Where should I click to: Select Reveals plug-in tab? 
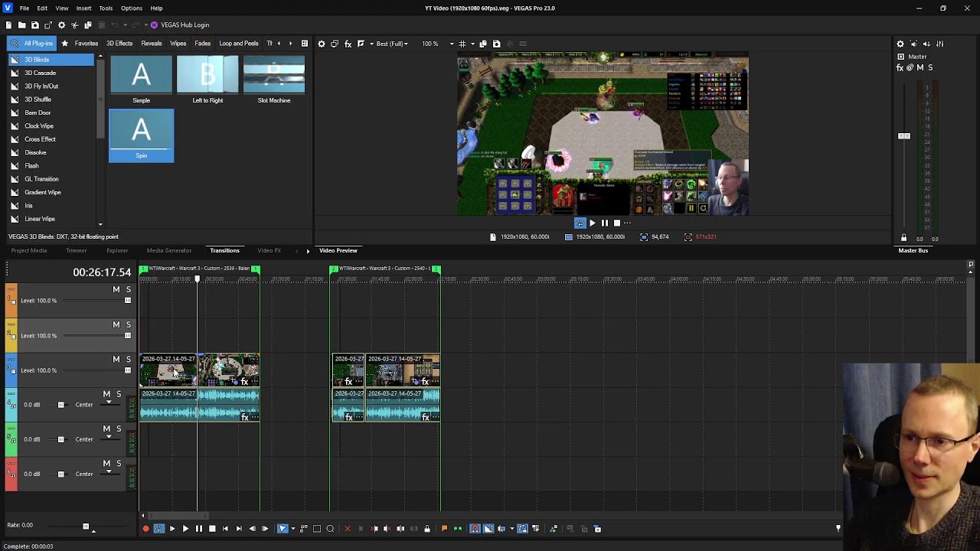tap(152, 44)
